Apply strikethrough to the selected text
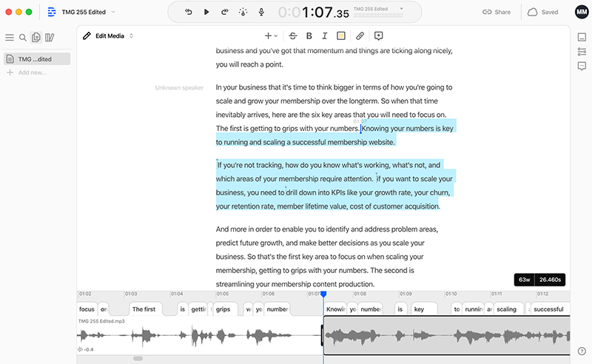 click(x=293, y=36)
